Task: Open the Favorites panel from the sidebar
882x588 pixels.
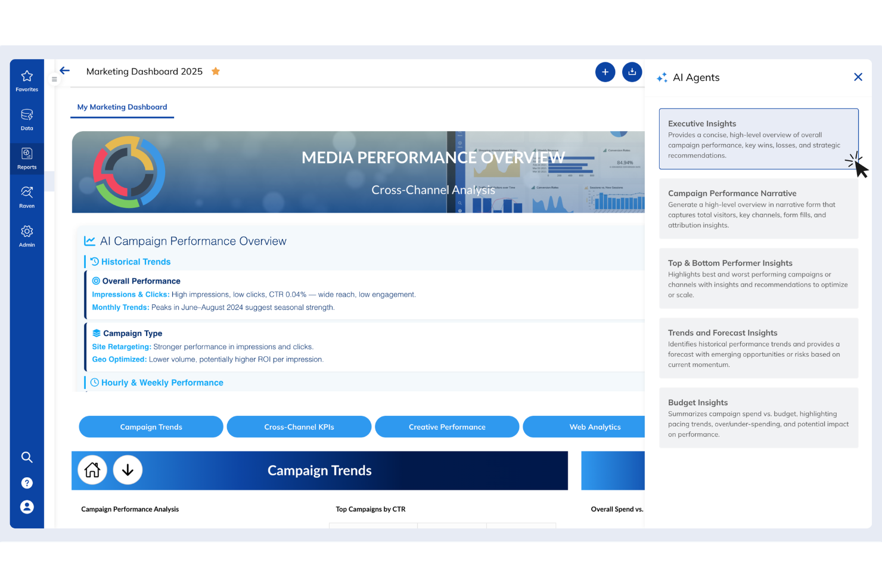Action: click(x=27, y=80)
